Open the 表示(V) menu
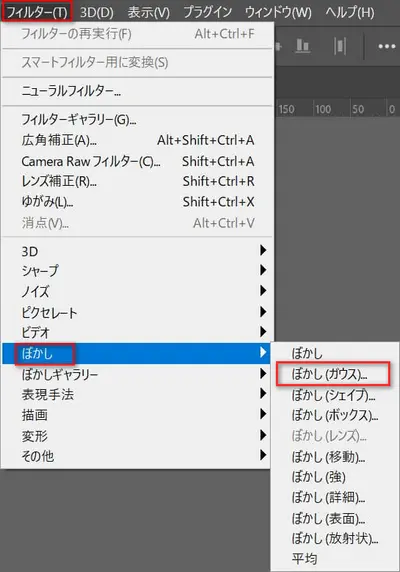 pos(149,12)
